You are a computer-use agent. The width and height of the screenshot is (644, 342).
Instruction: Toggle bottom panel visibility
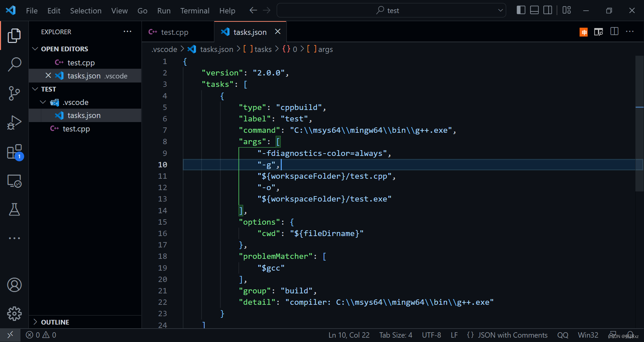pos(534,10)
